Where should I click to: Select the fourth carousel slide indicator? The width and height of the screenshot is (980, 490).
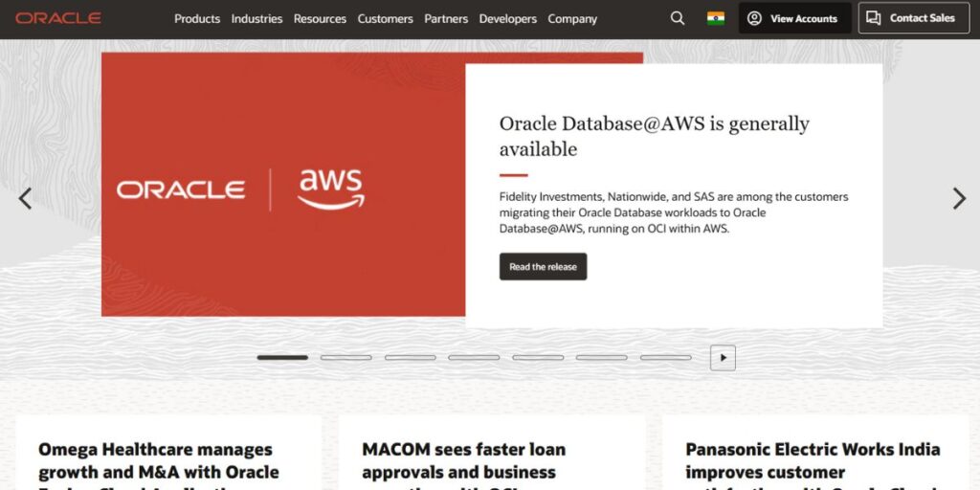(x=474, y=358)
